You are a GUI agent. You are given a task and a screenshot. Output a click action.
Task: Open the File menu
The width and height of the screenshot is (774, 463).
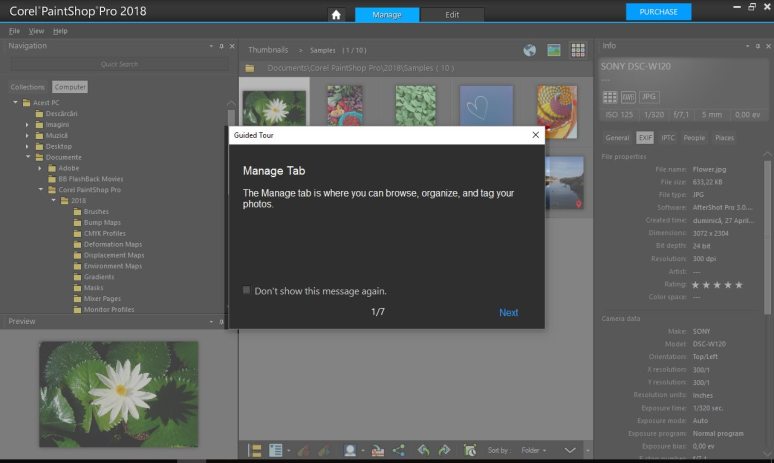pos(14,31)
